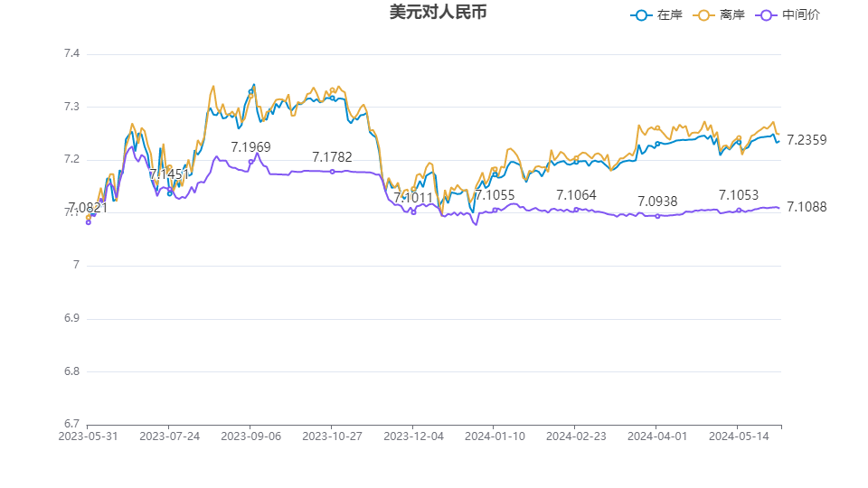Screen dimensions: 868x488
Task: Click the 7.2359 end value label
Action: coord(807,140)
